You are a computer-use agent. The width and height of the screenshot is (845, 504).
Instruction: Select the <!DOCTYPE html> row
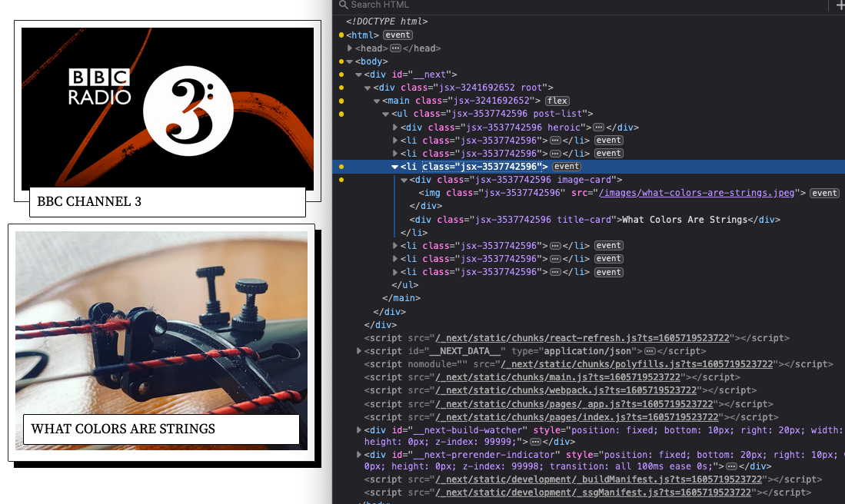(x=387, y=22)
